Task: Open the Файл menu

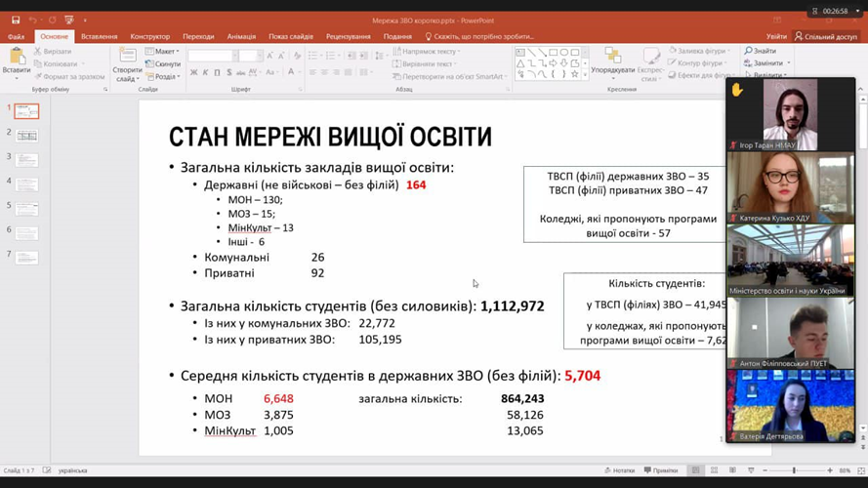Action: (16, 36)
